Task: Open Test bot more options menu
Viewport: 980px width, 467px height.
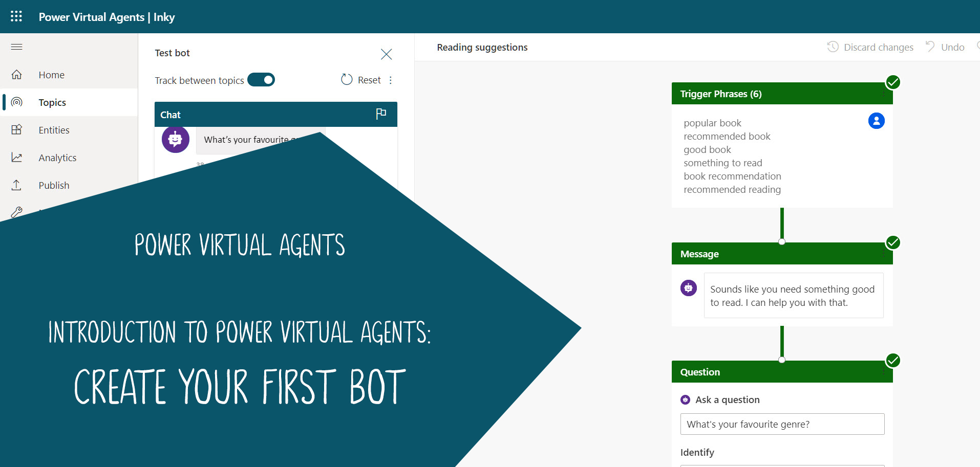Action: click(391, 80)
